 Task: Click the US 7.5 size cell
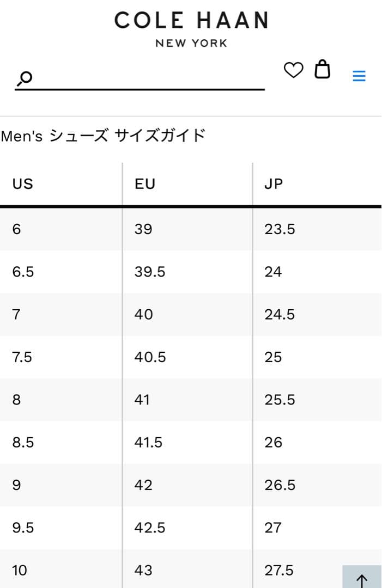coord(22,357)
